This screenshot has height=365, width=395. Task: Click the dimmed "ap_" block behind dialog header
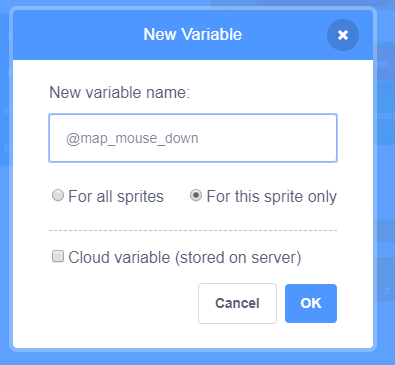[384, 63]
